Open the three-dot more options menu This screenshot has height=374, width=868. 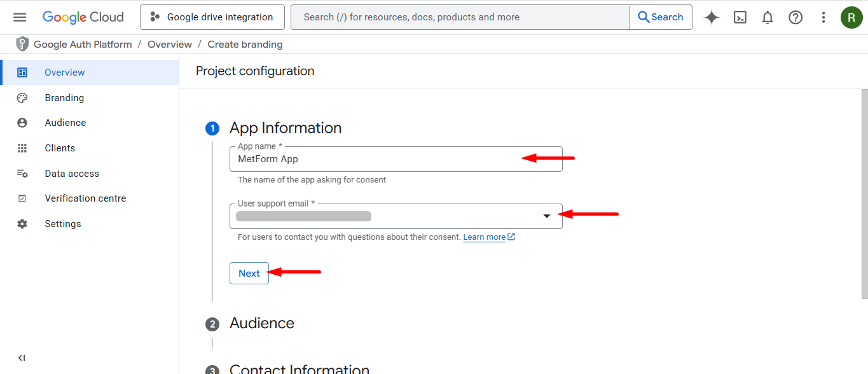click(x=823, y=17)
